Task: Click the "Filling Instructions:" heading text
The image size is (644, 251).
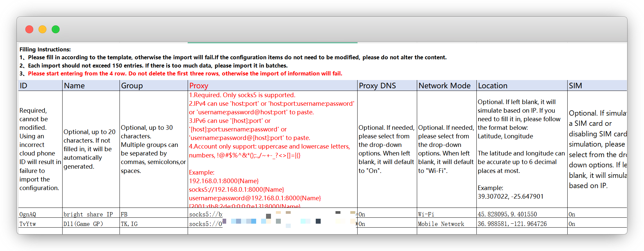Action: [x=45, y=49]
